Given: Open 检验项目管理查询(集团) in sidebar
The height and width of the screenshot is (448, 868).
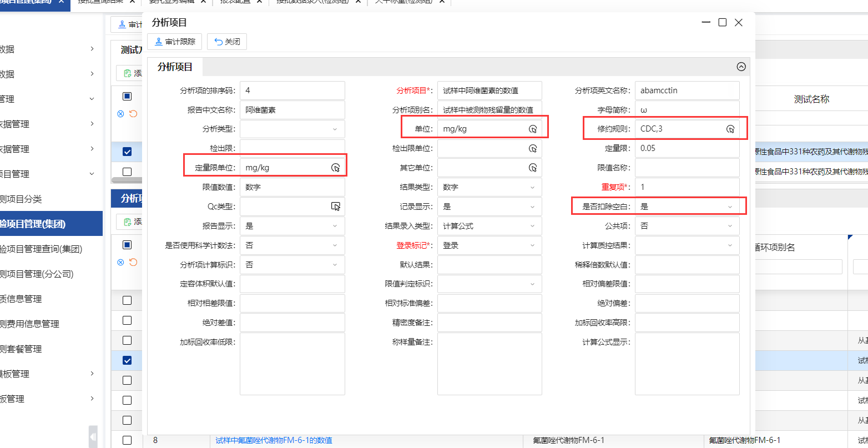Looking at the screenshot, I should pos(41,249).
